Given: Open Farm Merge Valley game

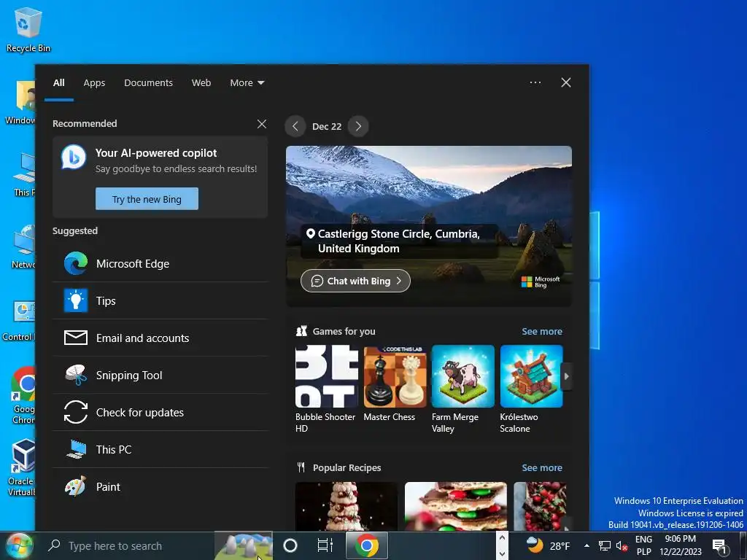Looking at the screenshot, I should click(x=462, y=389).
